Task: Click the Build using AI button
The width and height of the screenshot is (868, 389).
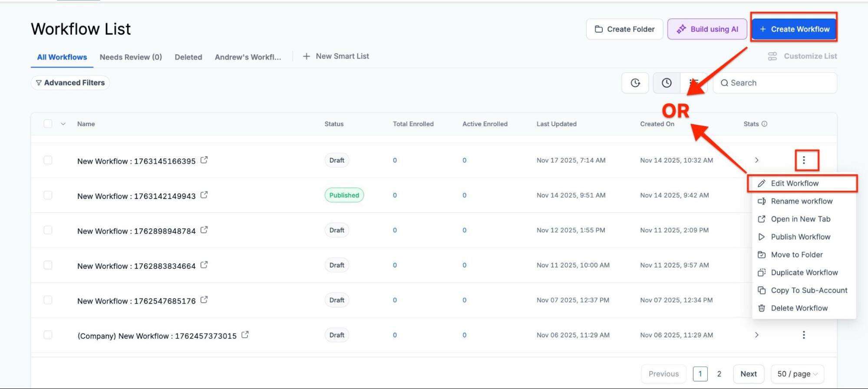Action: [x=707, y=29]
